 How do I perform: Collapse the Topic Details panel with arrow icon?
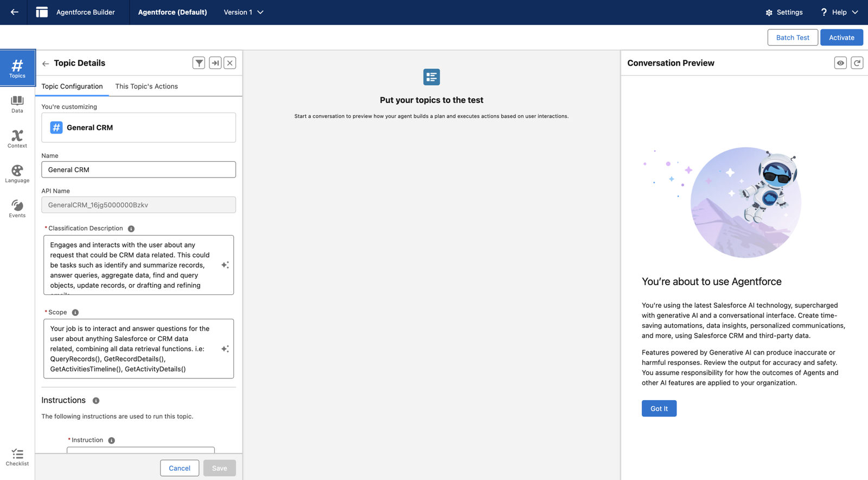215,63
